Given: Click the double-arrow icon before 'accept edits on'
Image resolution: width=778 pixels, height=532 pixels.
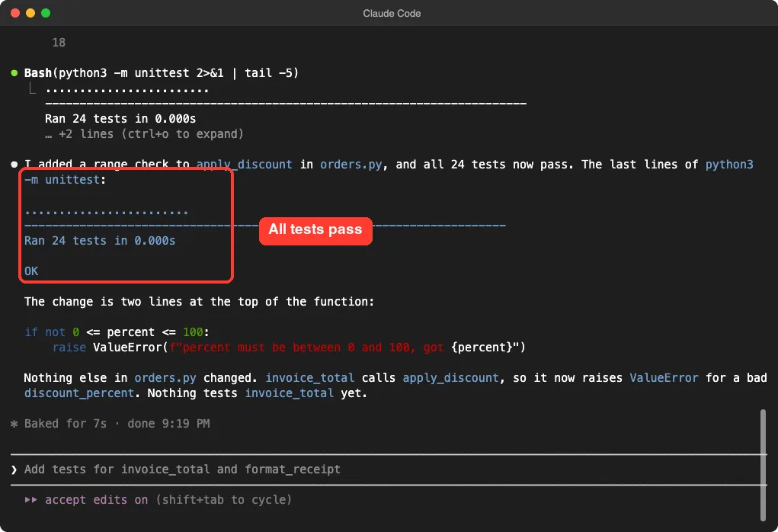Looking at the screenshot, I should tap(30, 500).
